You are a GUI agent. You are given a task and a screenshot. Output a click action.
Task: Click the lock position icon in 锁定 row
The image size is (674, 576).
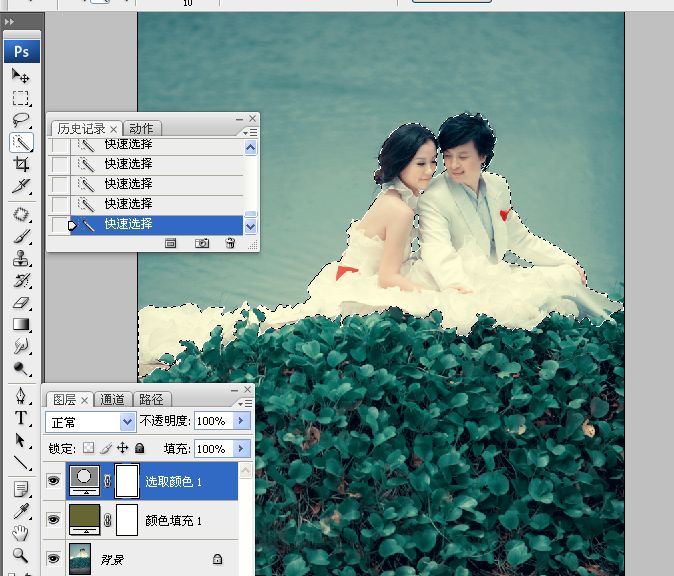click(123, 449)
